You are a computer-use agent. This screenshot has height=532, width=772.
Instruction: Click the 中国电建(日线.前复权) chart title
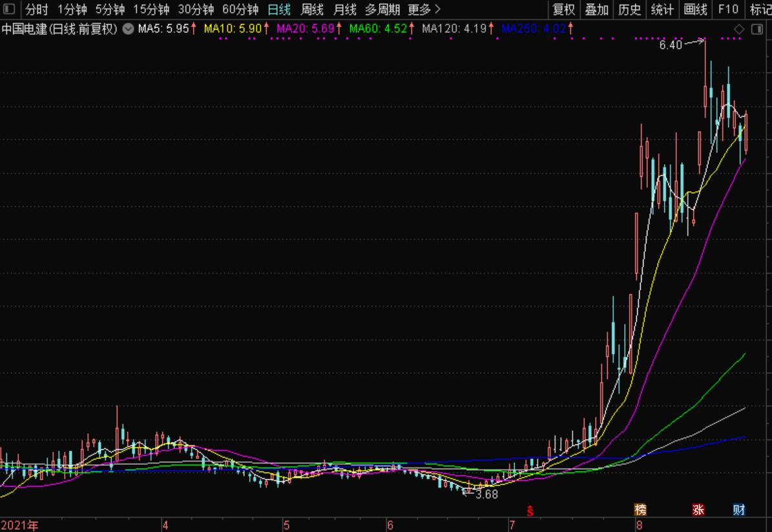click(59, 29)
